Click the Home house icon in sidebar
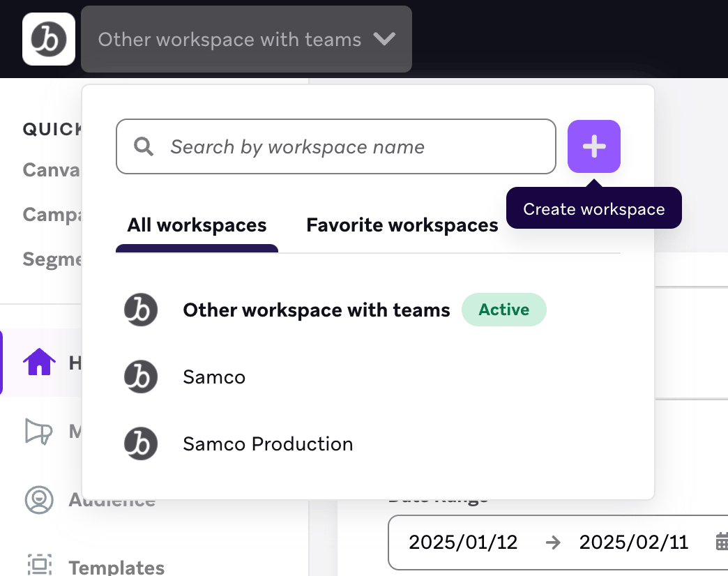The image size is (728, 576). click(40, 361)
